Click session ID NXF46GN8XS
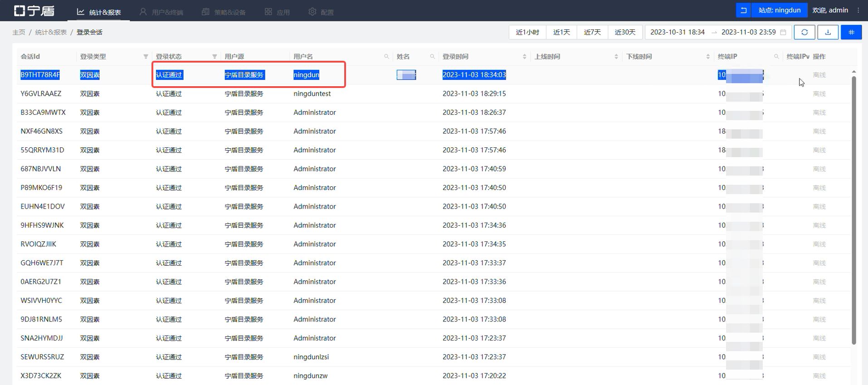 pos(41,132)
